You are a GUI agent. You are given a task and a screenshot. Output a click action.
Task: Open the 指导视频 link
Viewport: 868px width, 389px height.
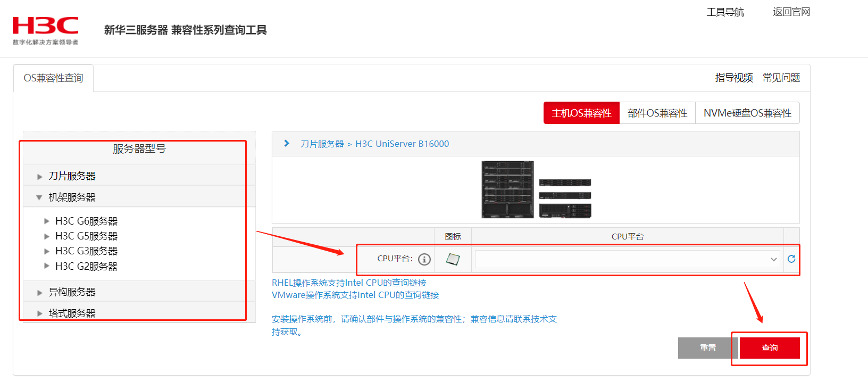[x=734, y=78]
